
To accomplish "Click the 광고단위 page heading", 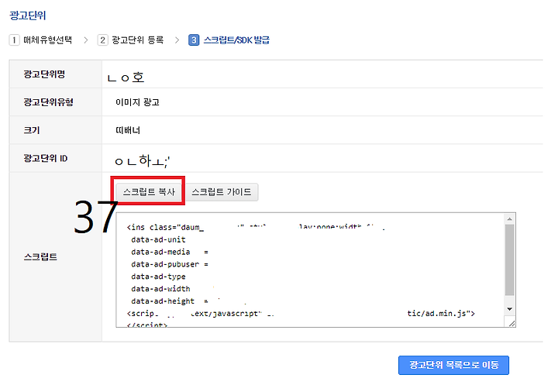I will tap(27, 15).
